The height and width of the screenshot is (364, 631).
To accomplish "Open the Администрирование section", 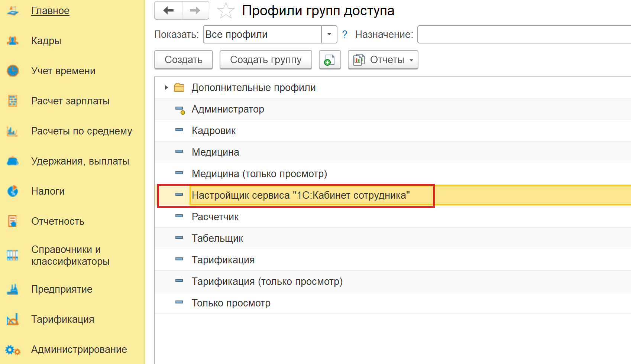I will click(79, 350).
